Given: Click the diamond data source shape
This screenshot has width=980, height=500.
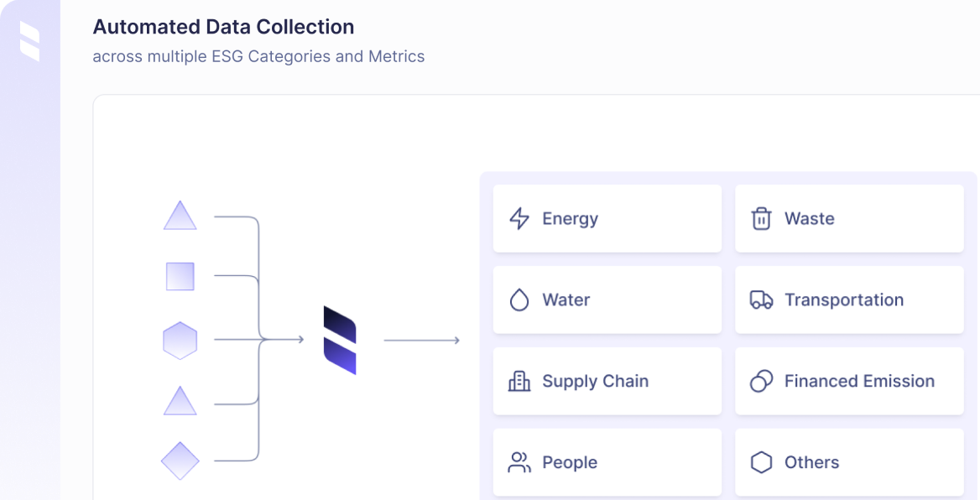Looking at the screenshot, I should (180, 461).
